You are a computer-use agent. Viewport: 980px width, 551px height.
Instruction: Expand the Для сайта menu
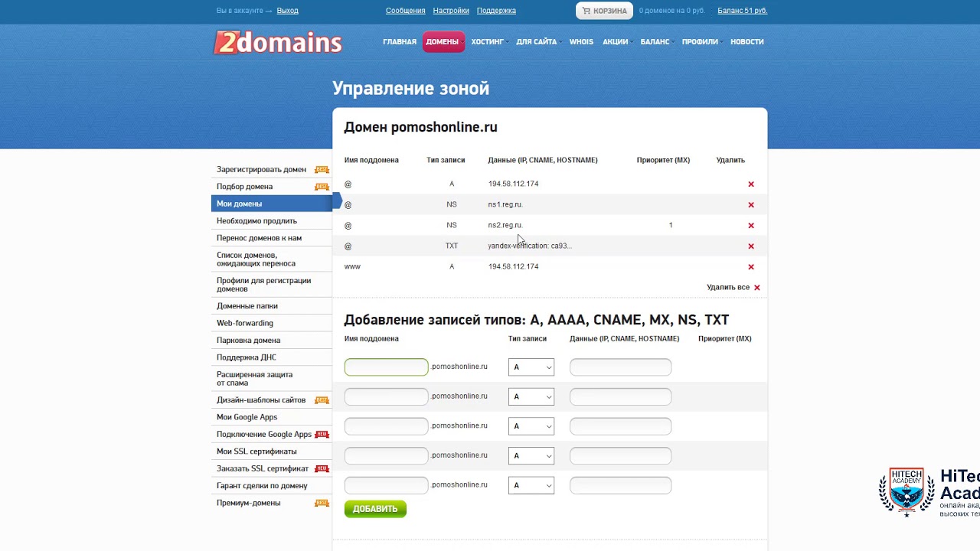(537, 42)
